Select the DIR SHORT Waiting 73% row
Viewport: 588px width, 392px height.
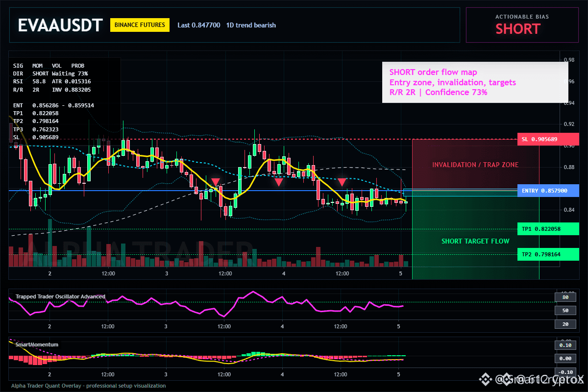click(x=50, y=73)
